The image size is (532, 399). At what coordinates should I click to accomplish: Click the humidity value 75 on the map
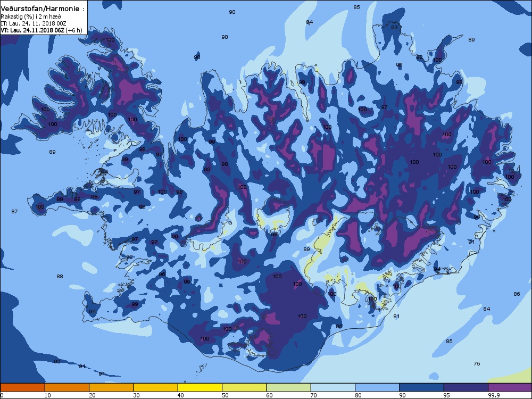tap(477, 363)
